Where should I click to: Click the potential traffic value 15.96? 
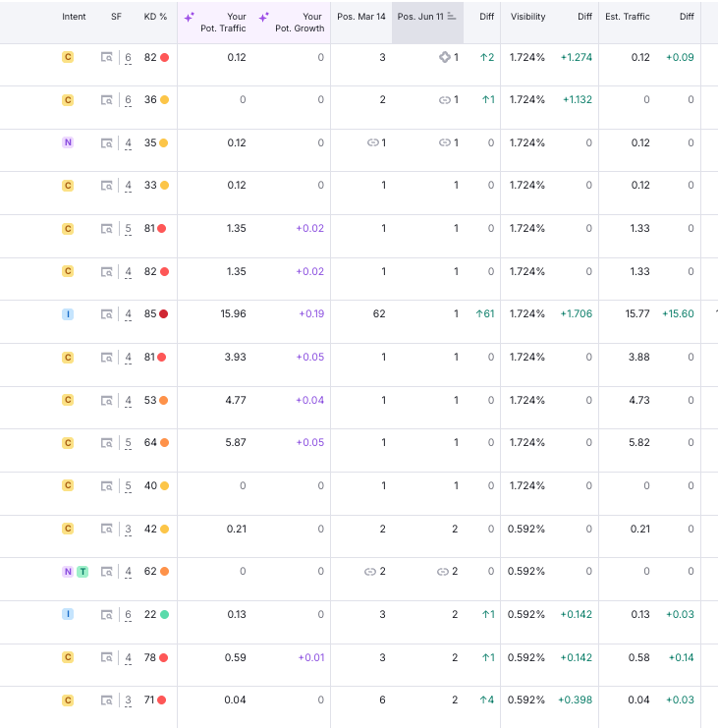tap(233, 314)
